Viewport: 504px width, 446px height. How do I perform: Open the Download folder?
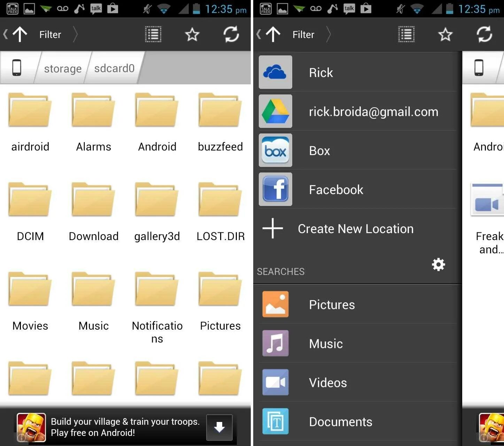pyautogui.click(x=93, y=212)
